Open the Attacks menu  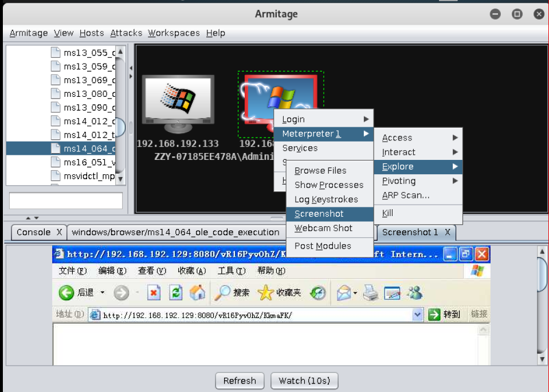coord(126,33)
